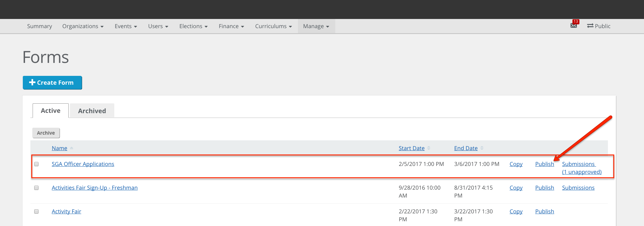Click the end date 3/6/2017 1:00 PM
The image size is (644, 226).
coord(477,164)
